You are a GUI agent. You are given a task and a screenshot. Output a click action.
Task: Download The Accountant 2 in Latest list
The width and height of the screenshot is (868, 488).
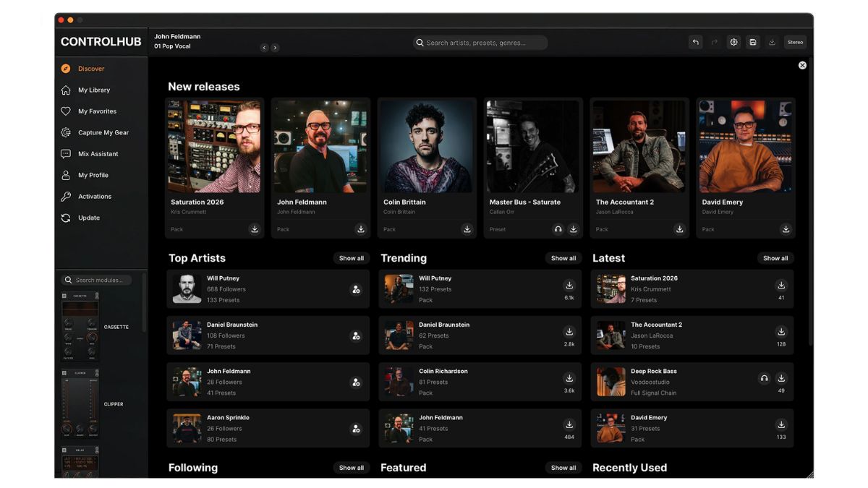coord(781,332)
